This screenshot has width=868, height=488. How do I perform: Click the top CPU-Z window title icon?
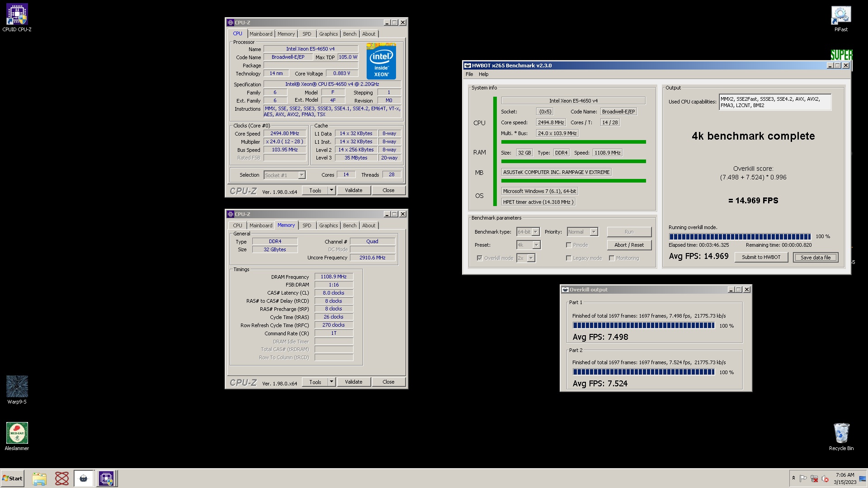coord(231,23)
